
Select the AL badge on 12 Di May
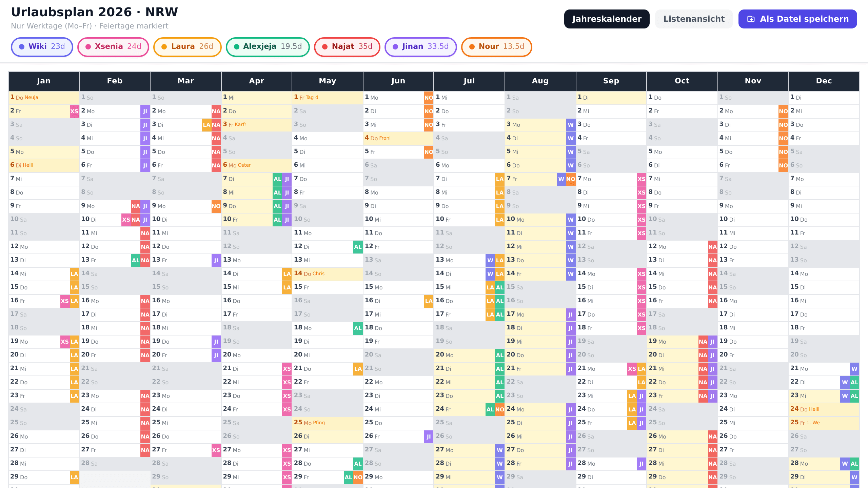358,247
